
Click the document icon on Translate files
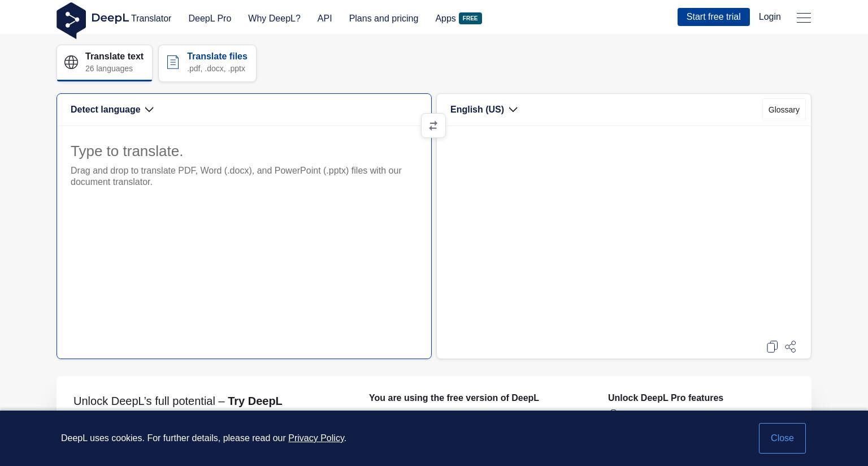173,62
